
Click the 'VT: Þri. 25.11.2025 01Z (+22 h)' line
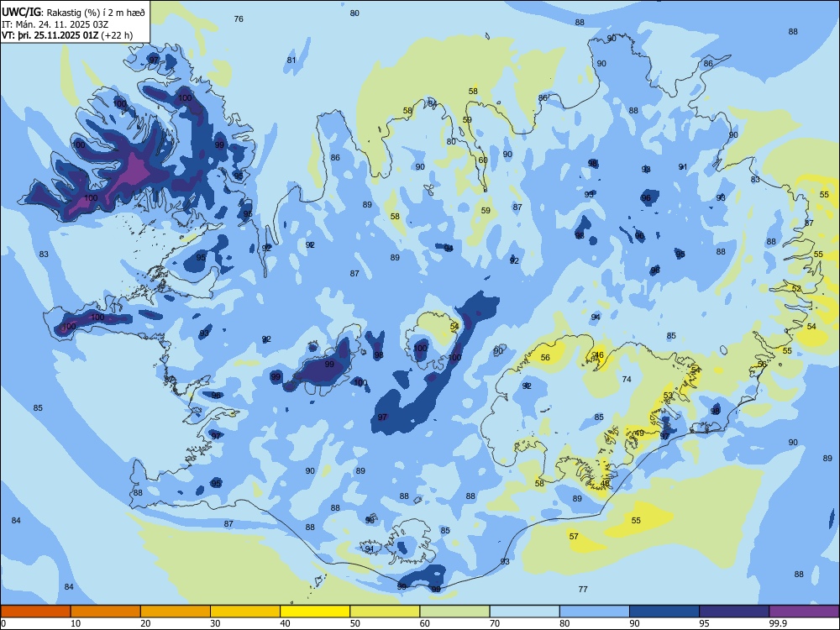67,35
